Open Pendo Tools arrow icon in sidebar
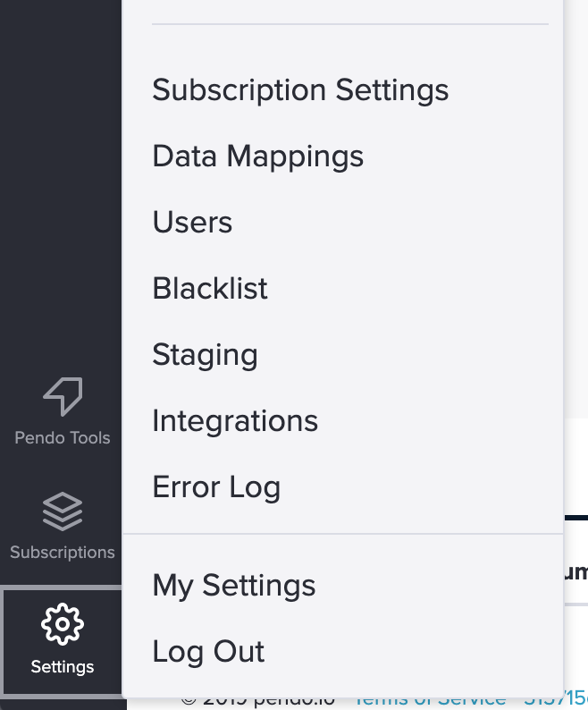This screenshot has width=588, height=710. (x=63, y=396)
